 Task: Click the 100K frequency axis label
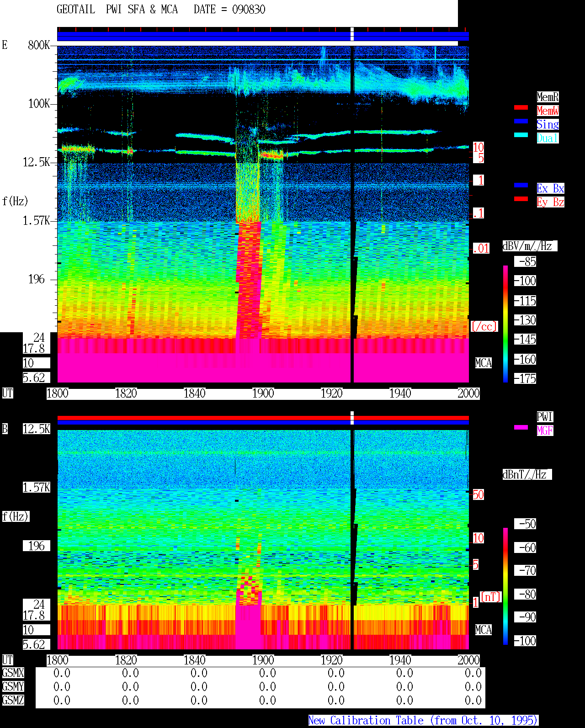pos(39,104)
